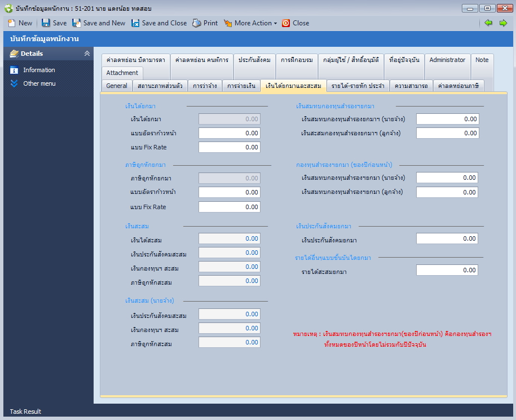516x420 pixels.
Task: Click the Print printer icon
Action: coord(197,23)
